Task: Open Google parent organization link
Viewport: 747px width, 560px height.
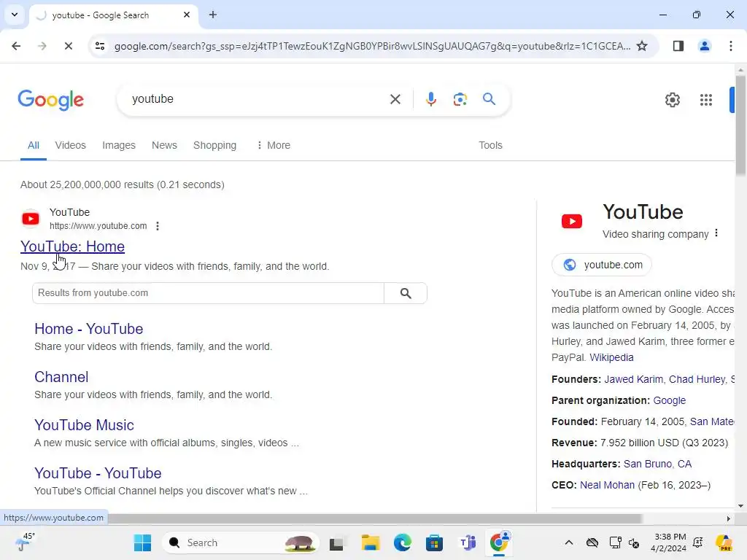Action: pos(670,400)
